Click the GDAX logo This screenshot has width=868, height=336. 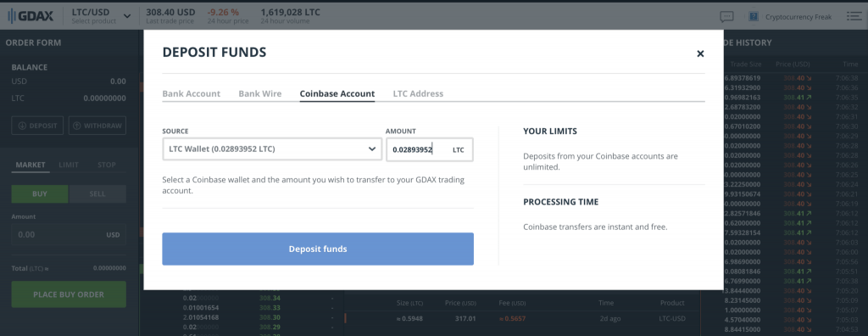click(x=31, y=16)
